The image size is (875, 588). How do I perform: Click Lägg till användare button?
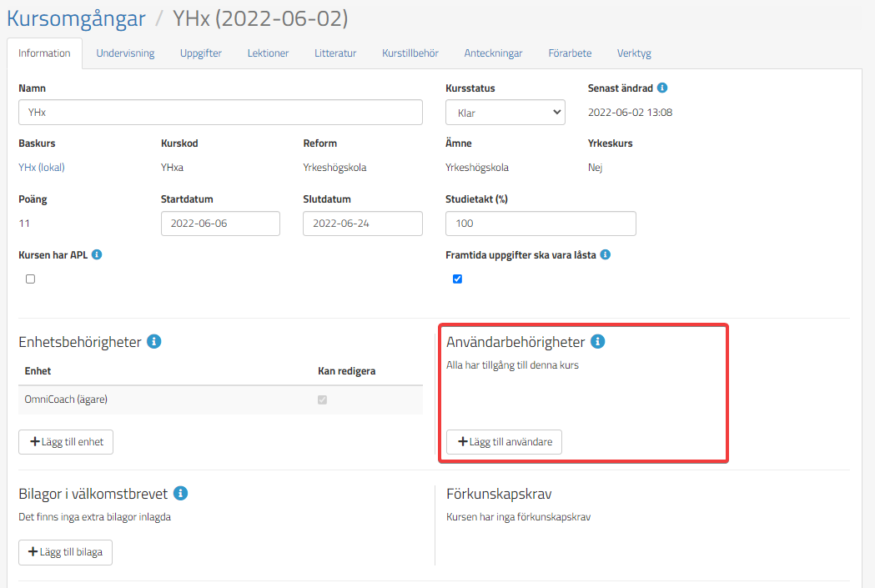[504, 442]
